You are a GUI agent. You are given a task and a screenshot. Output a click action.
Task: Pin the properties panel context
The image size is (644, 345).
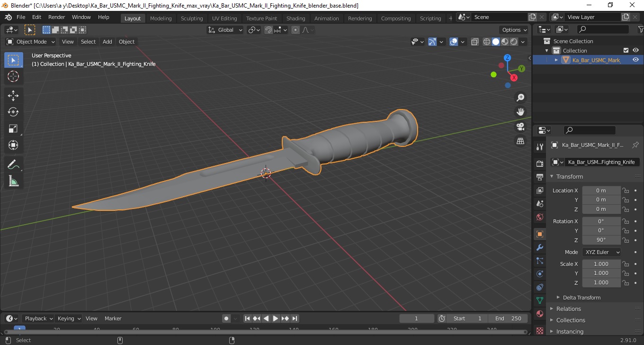635,145
